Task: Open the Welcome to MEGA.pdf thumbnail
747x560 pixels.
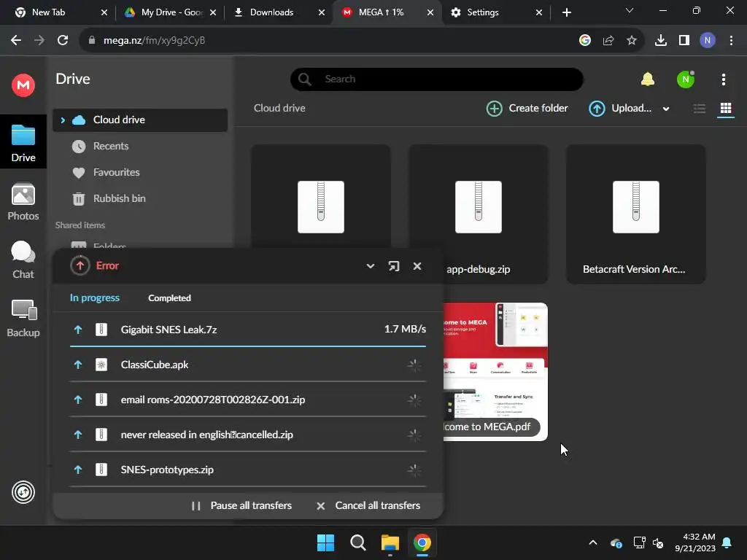Action: click(x=495, y=372)
